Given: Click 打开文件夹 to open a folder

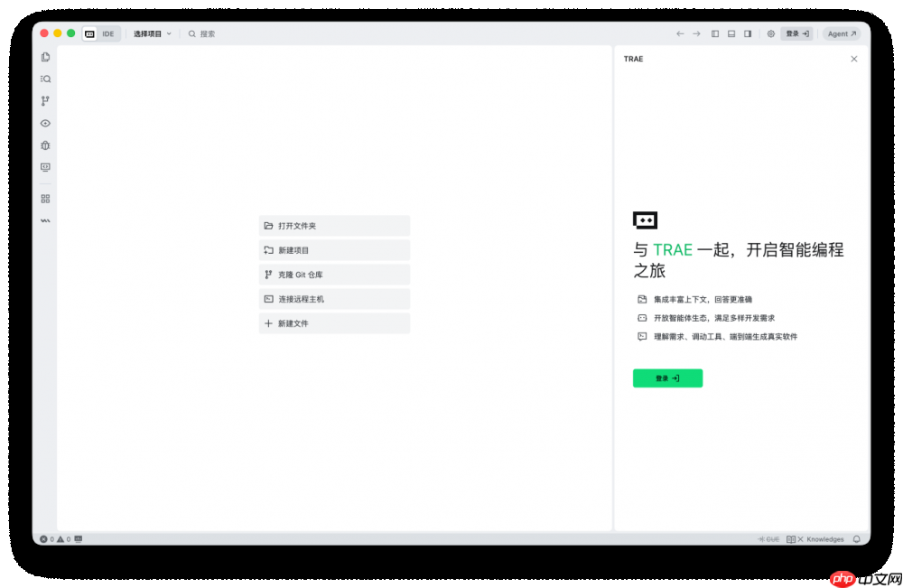Looking at the screenshot, I should coord(335,226).
